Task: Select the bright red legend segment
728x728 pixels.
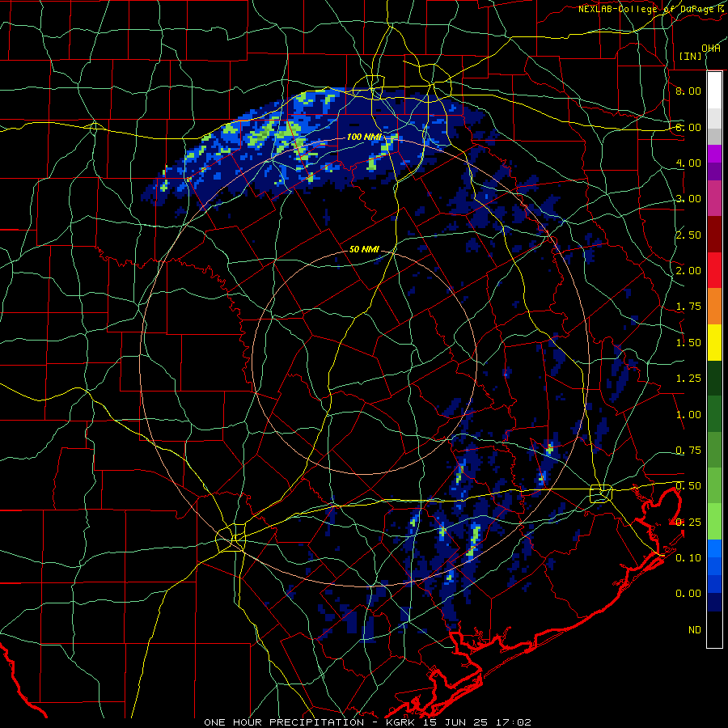Action: click(714, 270)
